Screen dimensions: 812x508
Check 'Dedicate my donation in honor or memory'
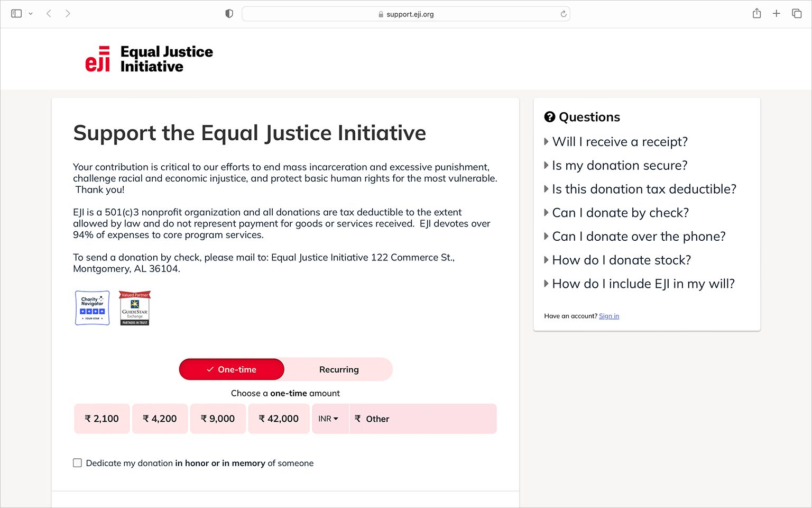77,462
